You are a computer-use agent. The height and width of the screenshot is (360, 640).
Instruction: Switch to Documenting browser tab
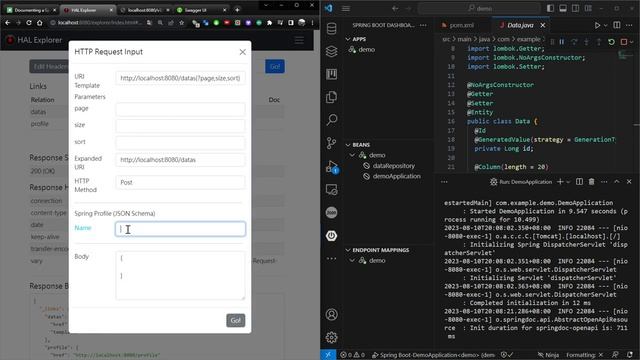coord(31,10)
